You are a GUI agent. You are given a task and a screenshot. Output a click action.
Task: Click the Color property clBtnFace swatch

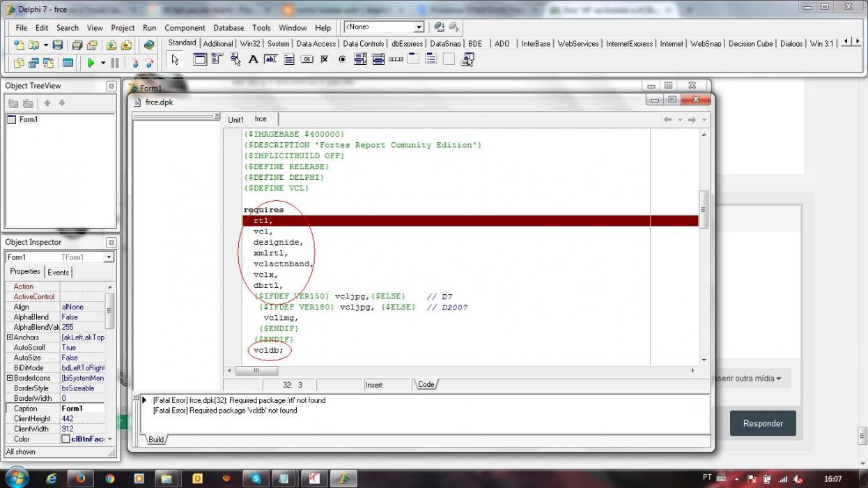pyautogui.click(x=66, y=439)
